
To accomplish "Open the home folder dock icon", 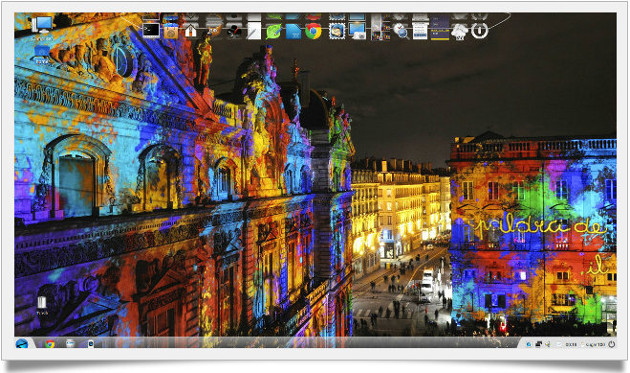I will pos(190,31).
